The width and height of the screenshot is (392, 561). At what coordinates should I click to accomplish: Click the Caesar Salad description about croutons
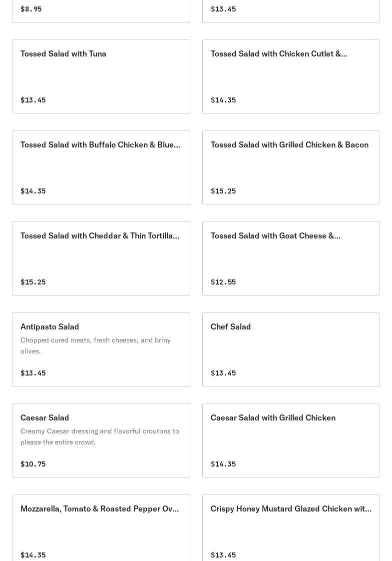[100, 436]
